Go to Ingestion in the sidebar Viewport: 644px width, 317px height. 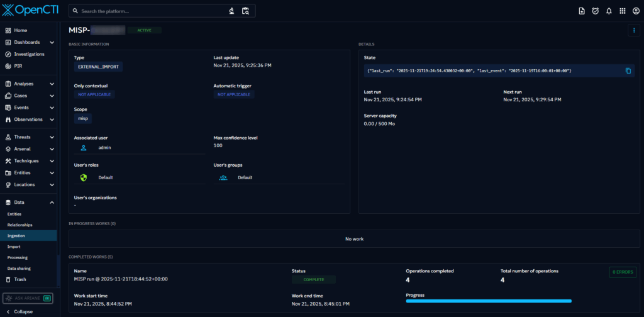coord(16,235)
